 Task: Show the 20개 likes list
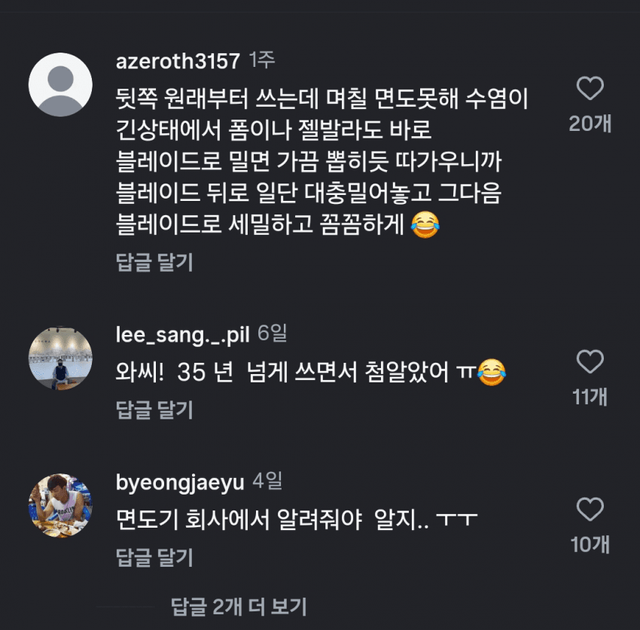(591, 123)
